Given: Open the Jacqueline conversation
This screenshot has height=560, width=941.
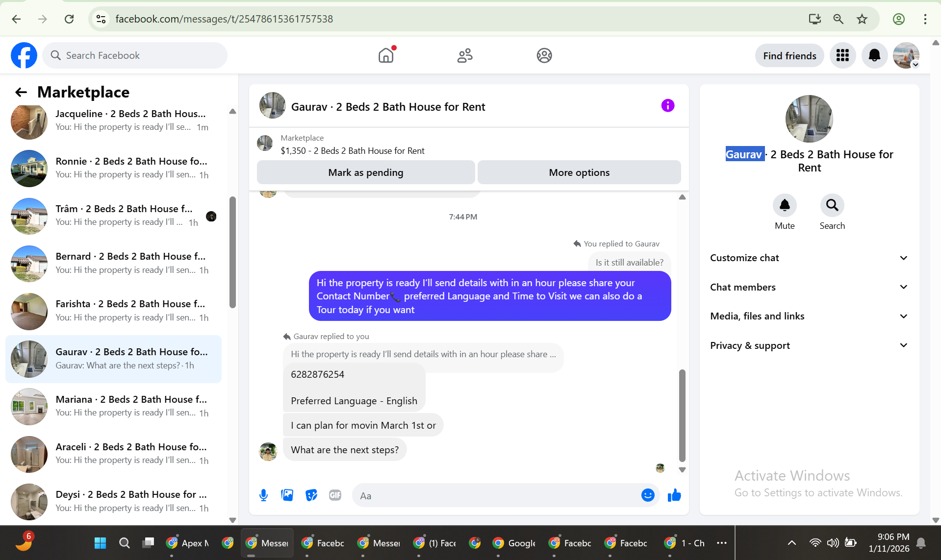Looking at the screenshot, I should pos(114,121).
